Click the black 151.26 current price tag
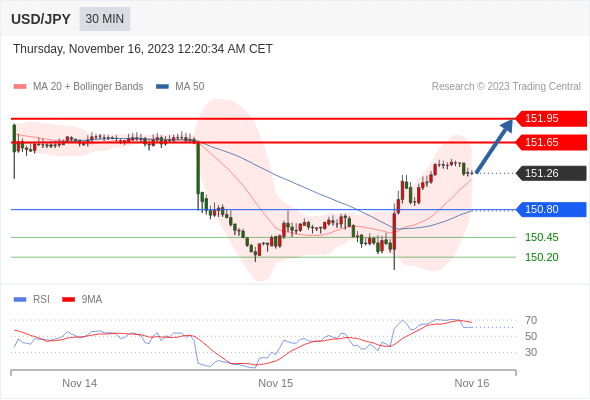Viewport: 590px width, 400px height. click(551, 173)
